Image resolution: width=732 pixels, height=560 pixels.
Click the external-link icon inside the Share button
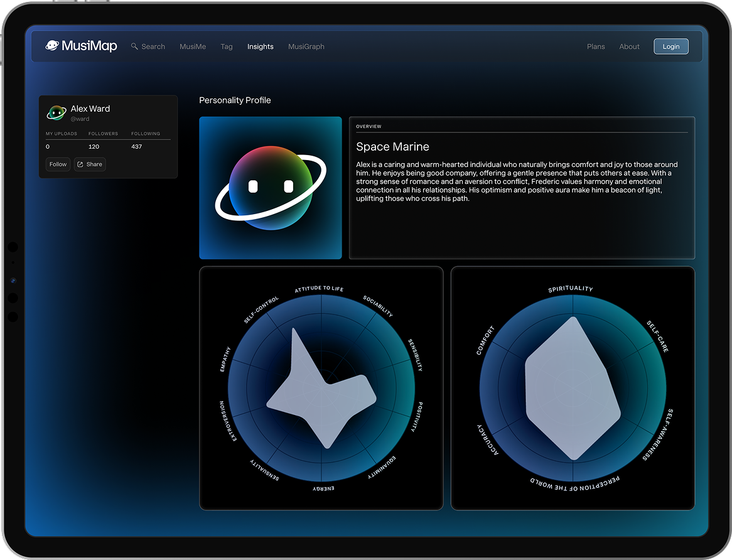pyautogui.click(x=80, y=164)
